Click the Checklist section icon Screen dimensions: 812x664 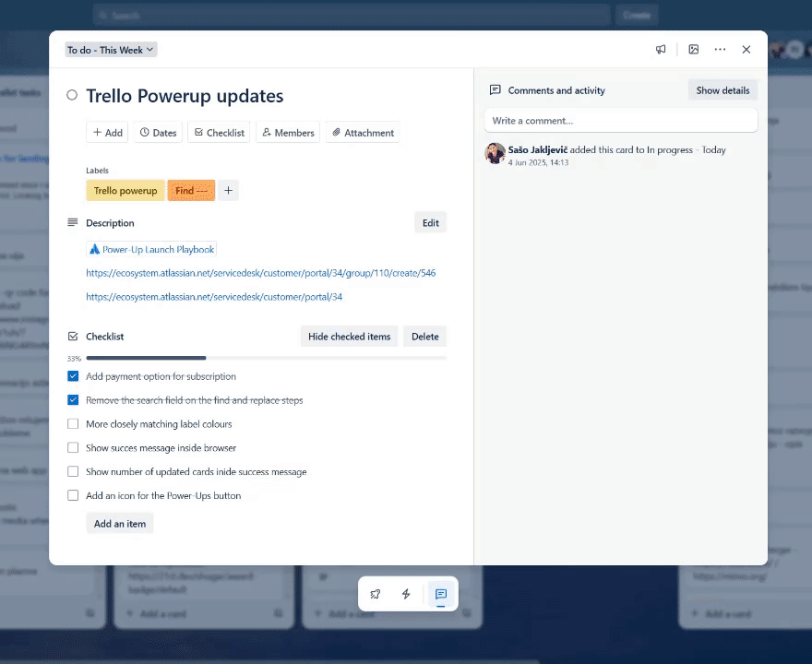click(73, 337)
